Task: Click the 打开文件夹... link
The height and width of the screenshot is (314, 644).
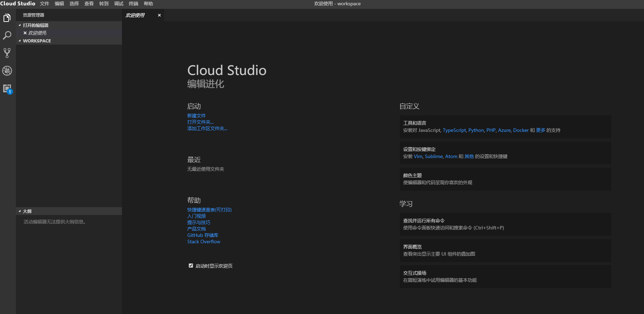Action: pyautogui.click(x=200, y=122)
